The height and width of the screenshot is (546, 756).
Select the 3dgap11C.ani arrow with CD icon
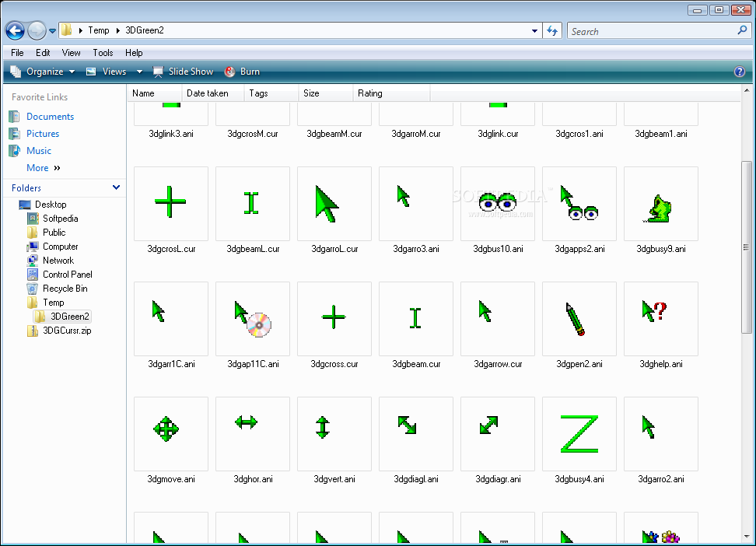252,318
